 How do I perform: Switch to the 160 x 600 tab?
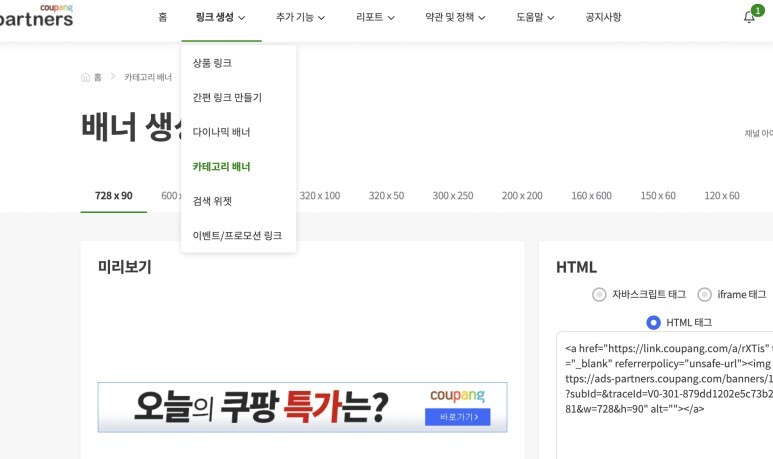592,196
